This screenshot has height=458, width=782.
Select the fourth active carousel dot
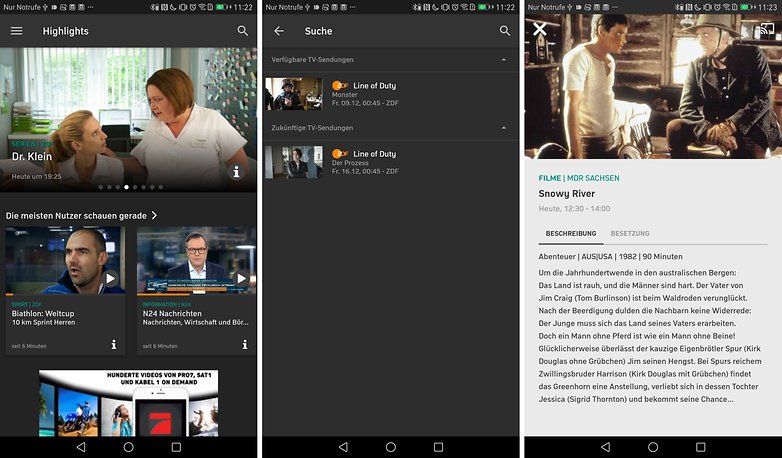pos(126,187)
